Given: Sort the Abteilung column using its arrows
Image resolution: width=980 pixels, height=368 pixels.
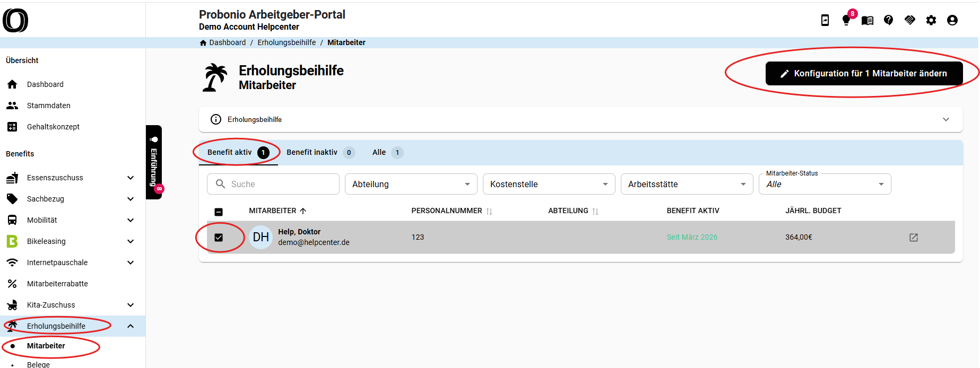Looking at the screenshot, I should 595,211.
